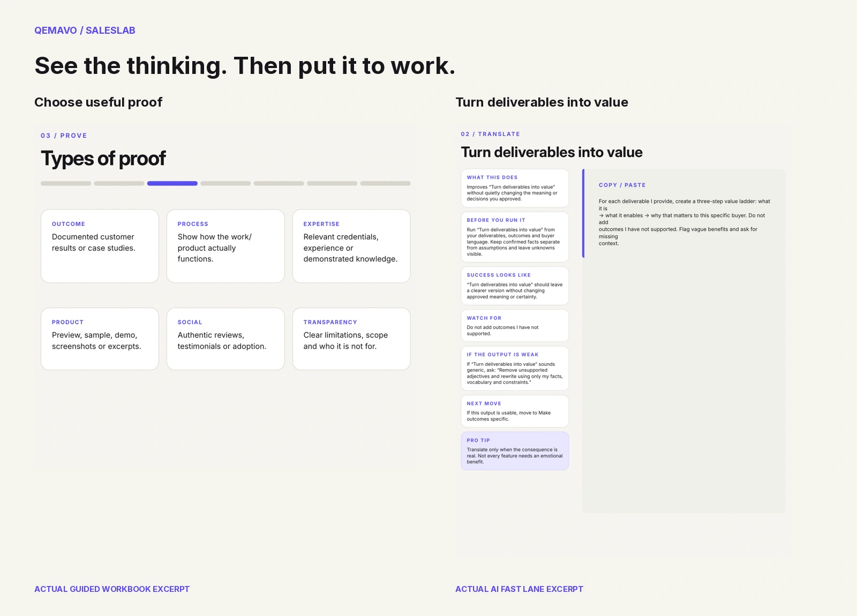Click the COPY / PASTE label

pos(622,185)
